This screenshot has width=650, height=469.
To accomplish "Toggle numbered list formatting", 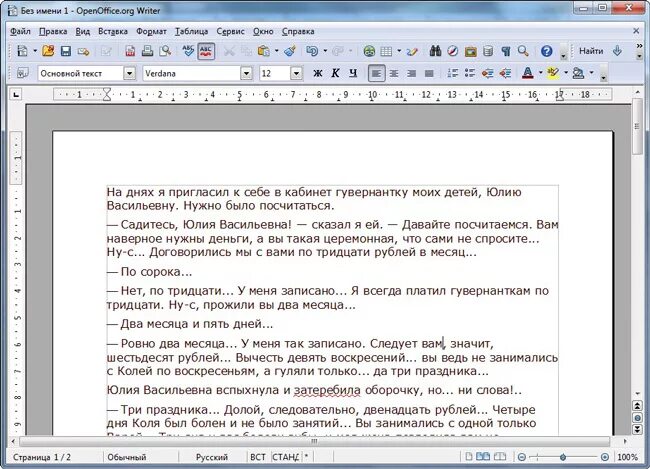I will click(452, 73).
